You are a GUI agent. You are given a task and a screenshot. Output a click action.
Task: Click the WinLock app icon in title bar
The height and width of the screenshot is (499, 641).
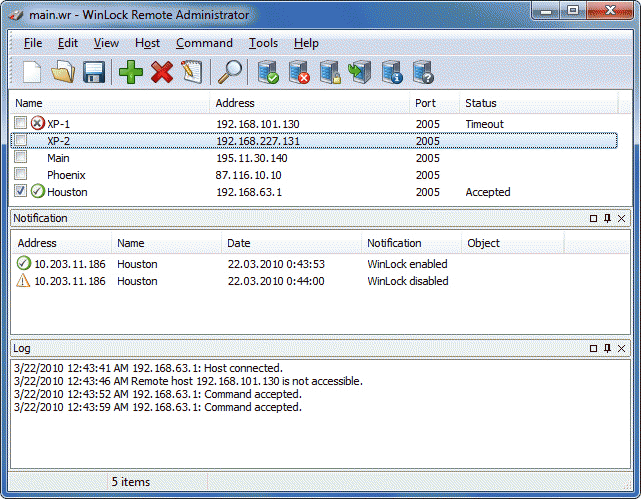pyautogui.click(x=16, y=15)
